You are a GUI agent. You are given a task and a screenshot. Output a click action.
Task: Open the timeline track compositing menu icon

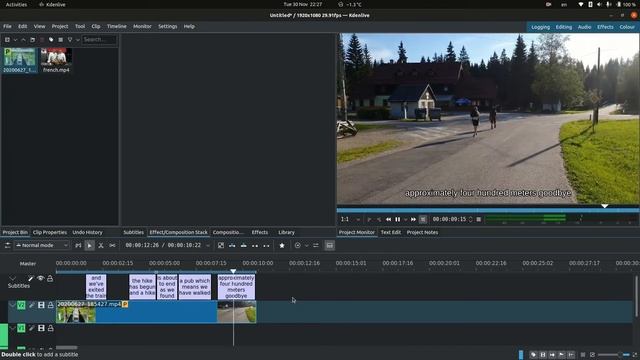(x=7, y=245)
